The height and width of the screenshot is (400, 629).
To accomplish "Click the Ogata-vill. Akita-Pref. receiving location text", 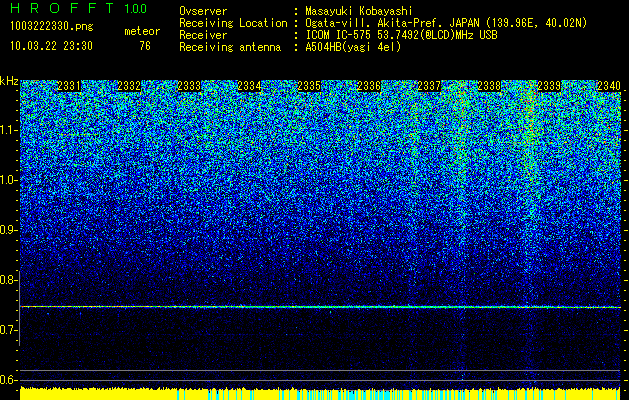I will 446,23.
